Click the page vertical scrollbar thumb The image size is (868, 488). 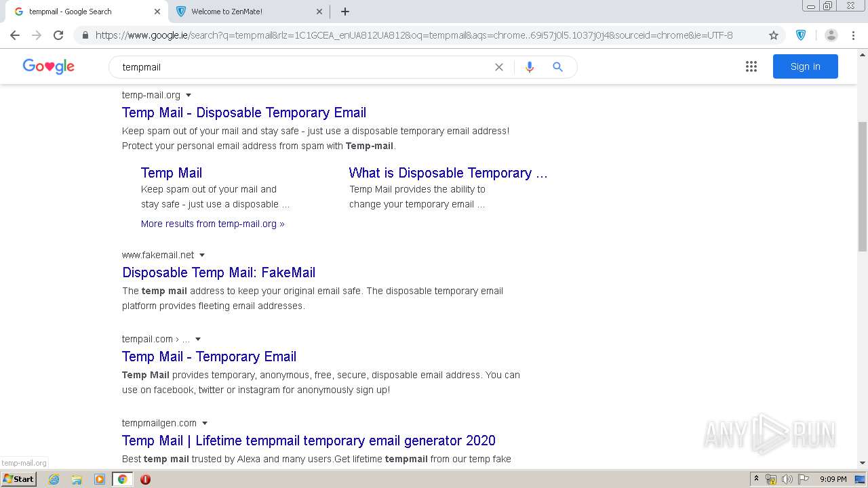[x=863, y=186]
